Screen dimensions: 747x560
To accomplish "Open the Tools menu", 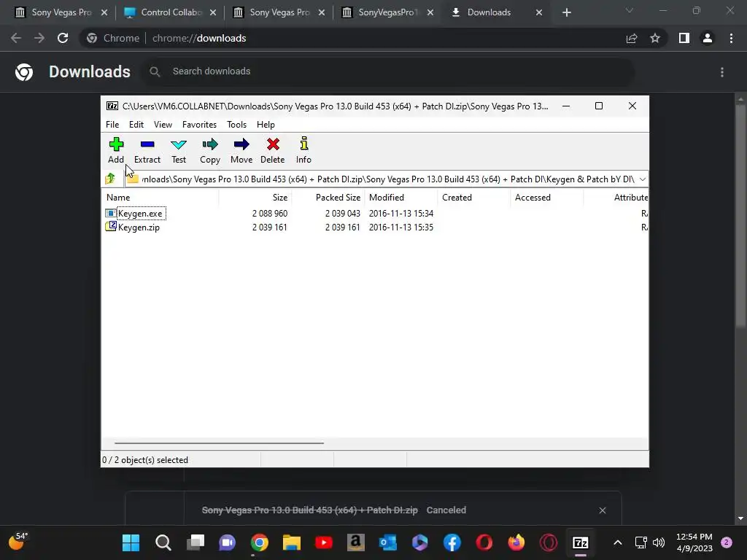I will 237,124.
